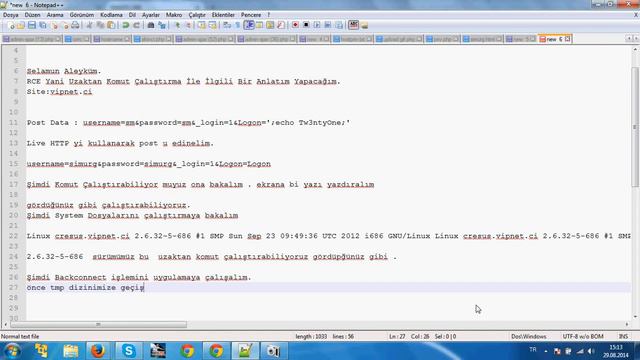
Task: Click the vertical scrollbar down arrow
Action: point(635,317)
